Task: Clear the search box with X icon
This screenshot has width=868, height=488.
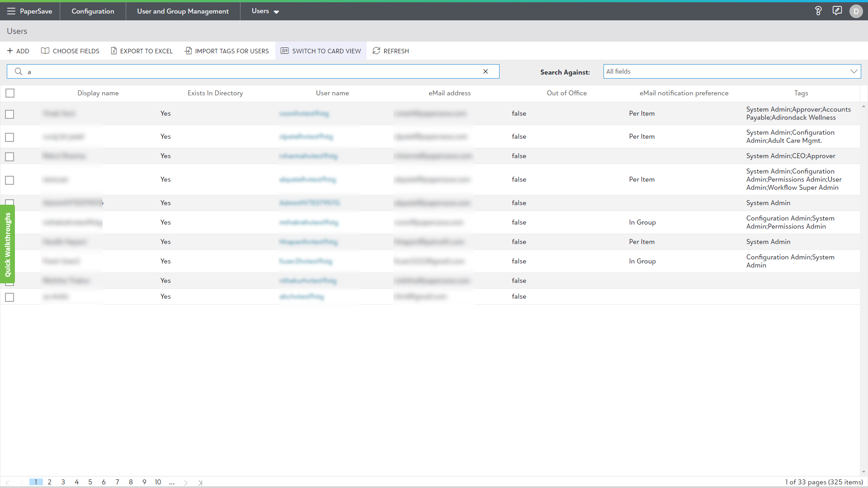Action: click(x=486, y=71)
